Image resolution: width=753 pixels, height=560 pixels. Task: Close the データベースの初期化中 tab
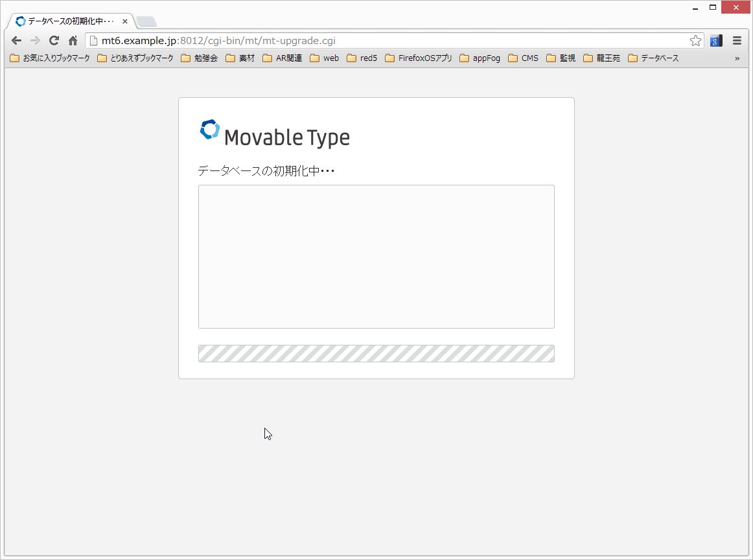[x=125, y=21]
